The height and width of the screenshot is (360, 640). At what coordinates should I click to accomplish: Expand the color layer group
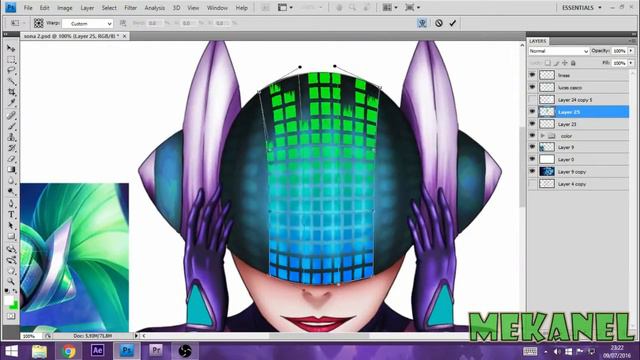(542, 136)
